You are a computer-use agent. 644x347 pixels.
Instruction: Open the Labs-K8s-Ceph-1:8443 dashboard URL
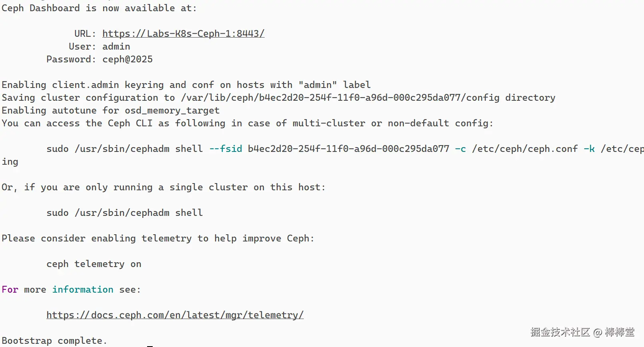point(183,34)
